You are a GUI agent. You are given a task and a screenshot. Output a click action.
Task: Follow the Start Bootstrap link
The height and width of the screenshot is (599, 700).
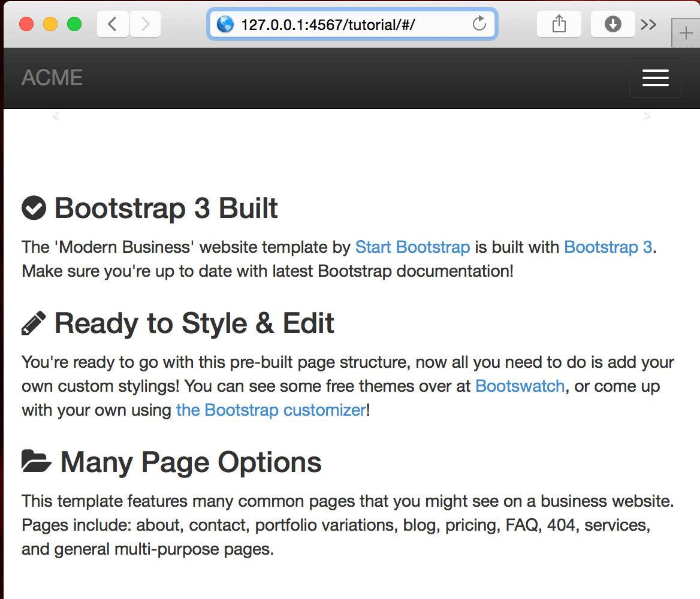(412, 247)
